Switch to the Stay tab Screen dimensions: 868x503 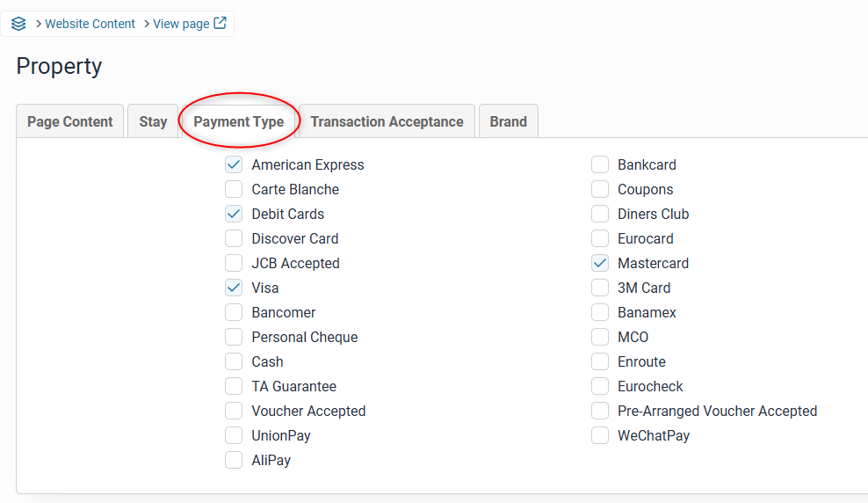[x=153, y=122]
